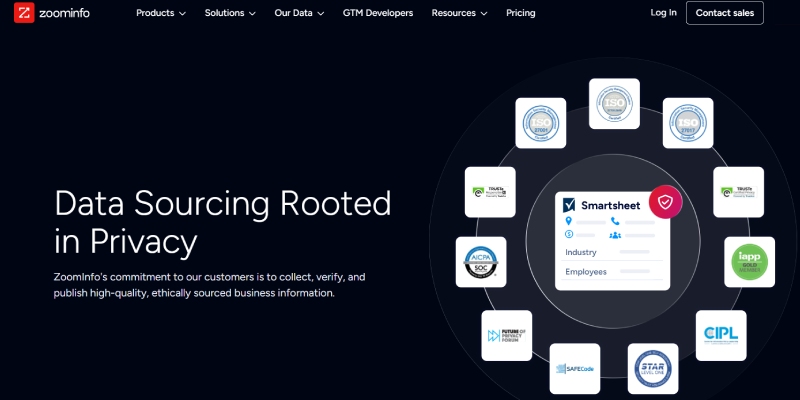Screen dimensions: 800x400
Task: Click the TRUSTe Certified Privacy badge
Action: click(738, 192)
